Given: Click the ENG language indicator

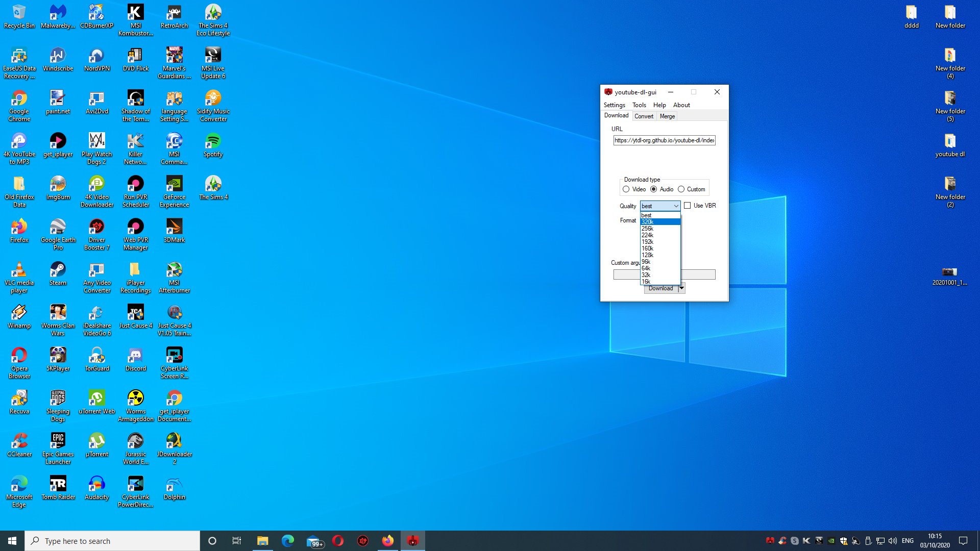Looking at the screenshot, I should (x=908, y=541).
